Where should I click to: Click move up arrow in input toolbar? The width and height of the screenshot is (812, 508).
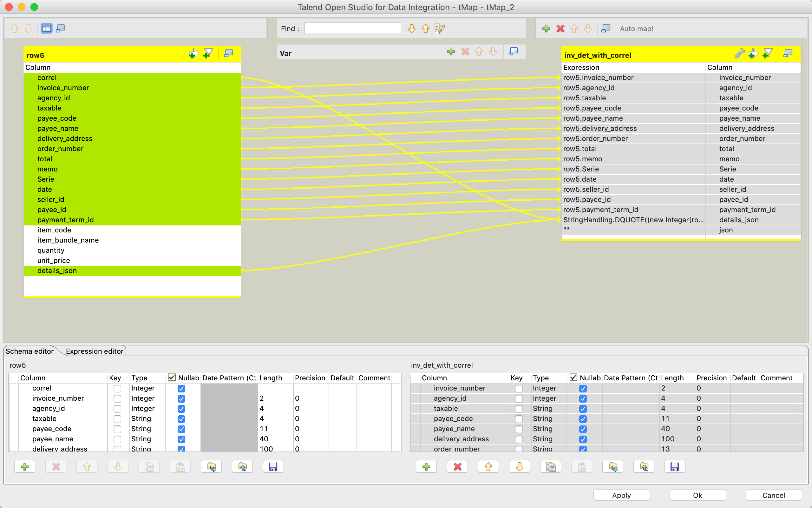tap(14, 29)
